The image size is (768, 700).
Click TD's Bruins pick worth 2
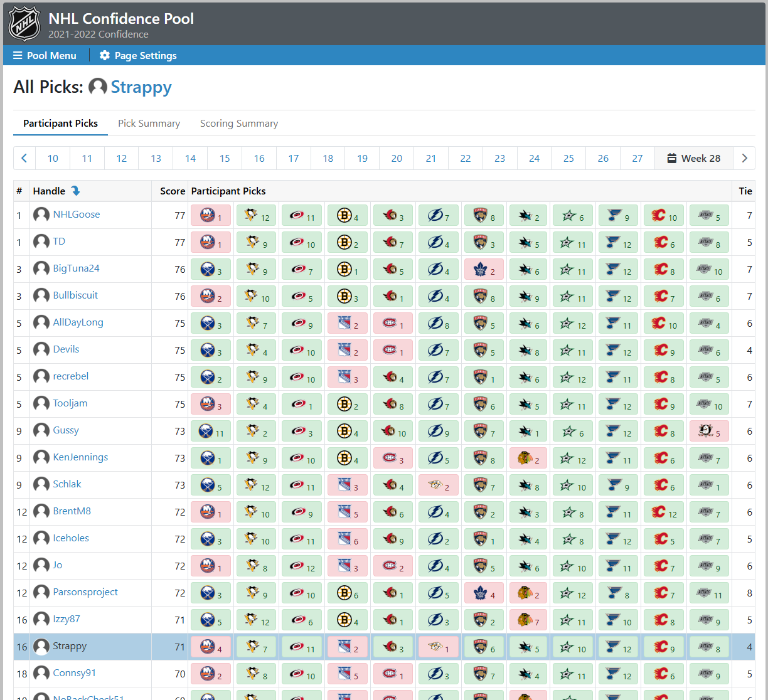pos(347,243)
